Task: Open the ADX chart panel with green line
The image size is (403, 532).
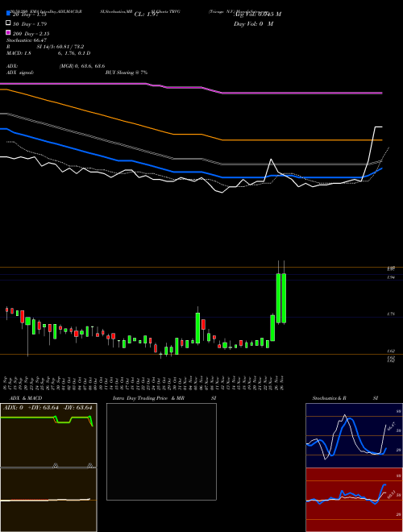Action: (48, 435)
